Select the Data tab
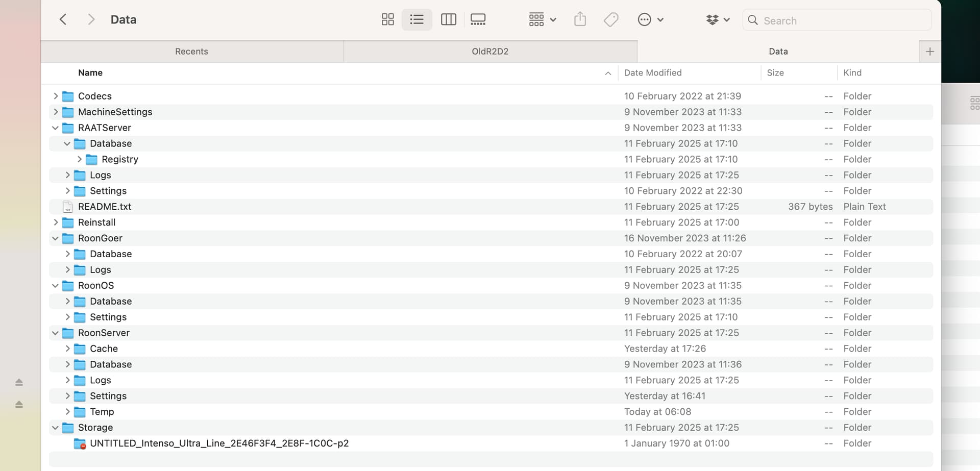The width and height of the screenshot is (980, 471). tap(778, 51)
